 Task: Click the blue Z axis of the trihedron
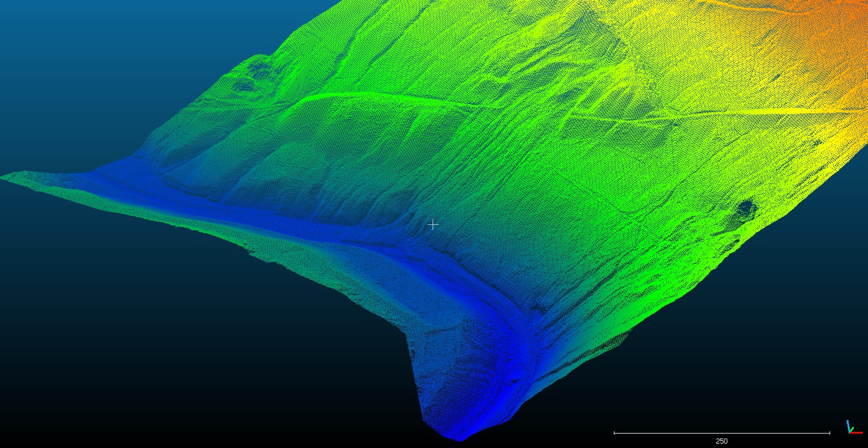(849, 426)
